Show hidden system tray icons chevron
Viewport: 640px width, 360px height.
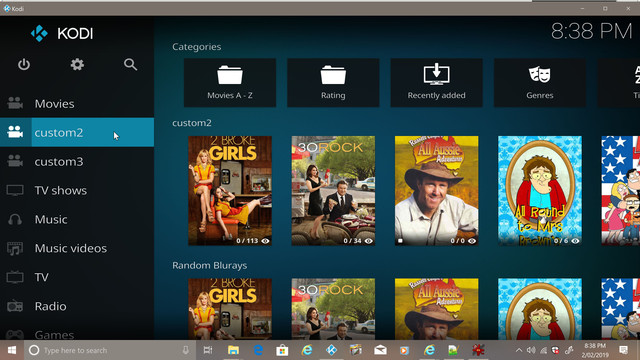click(x=519, y=350)
